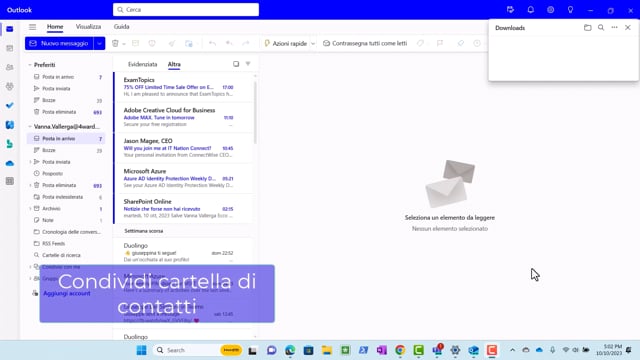Click the Report shield icon in ribbon
Image resolution: width=640 pixels, height=360 pixels.
(152, 43)
